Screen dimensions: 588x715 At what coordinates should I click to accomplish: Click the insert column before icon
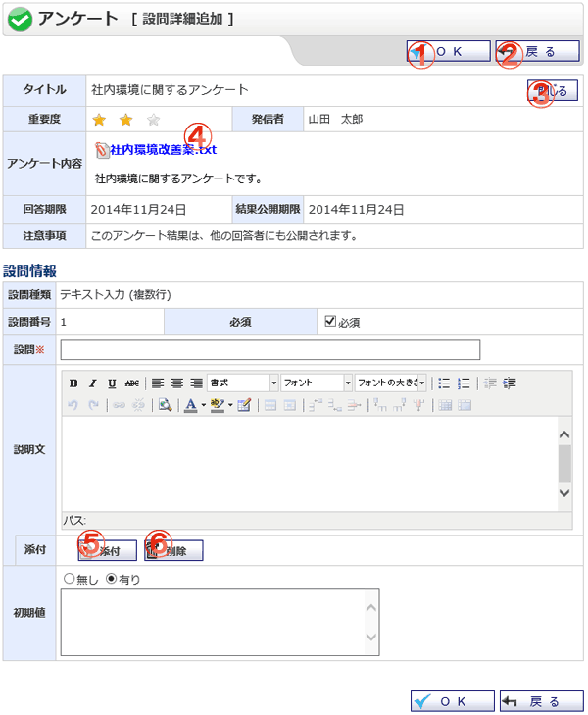[380, 405]
